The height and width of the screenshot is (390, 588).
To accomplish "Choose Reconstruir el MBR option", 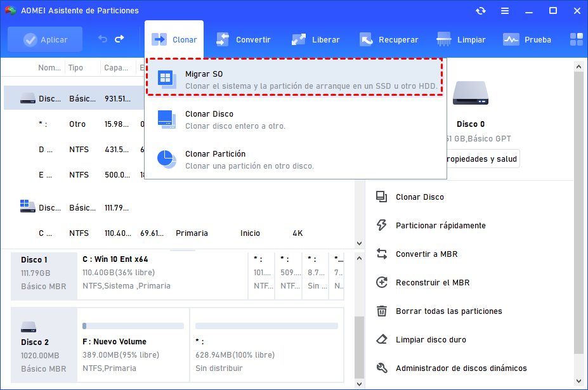I will 433,282.
